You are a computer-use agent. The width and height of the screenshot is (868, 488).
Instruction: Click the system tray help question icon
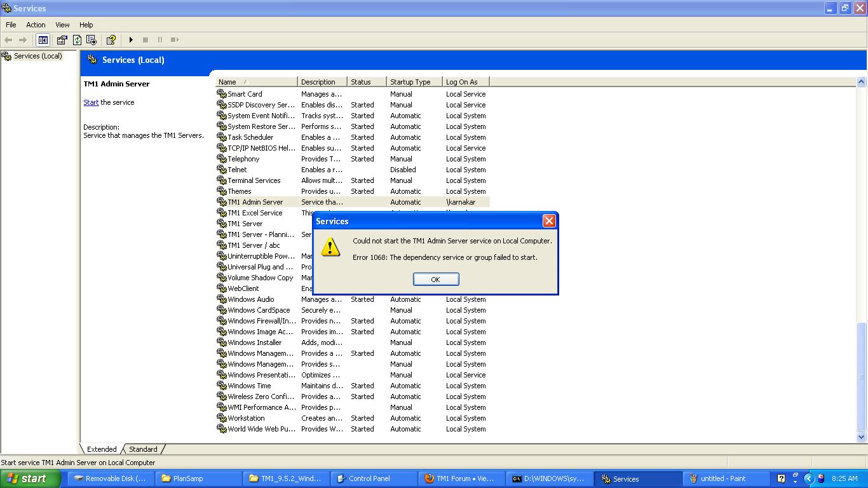click(781, 478)
